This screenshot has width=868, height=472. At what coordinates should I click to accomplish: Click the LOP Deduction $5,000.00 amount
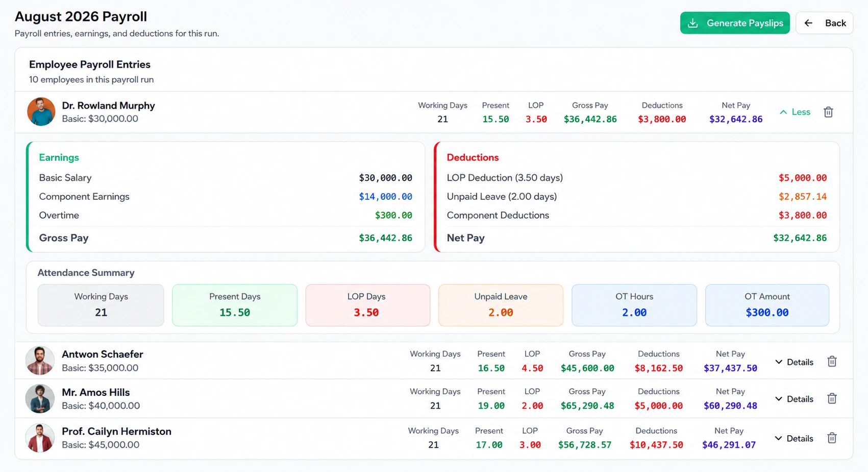point(802,178)
